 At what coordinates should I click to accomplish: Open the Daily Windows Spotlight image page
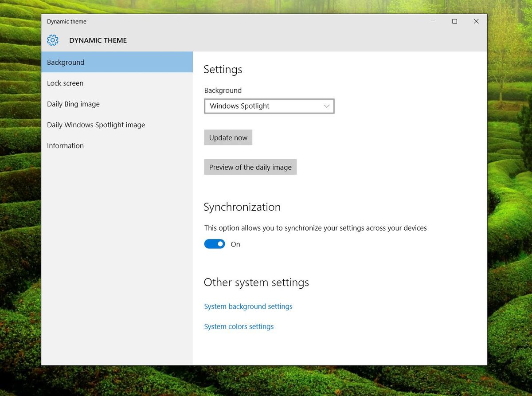(96, 125)
